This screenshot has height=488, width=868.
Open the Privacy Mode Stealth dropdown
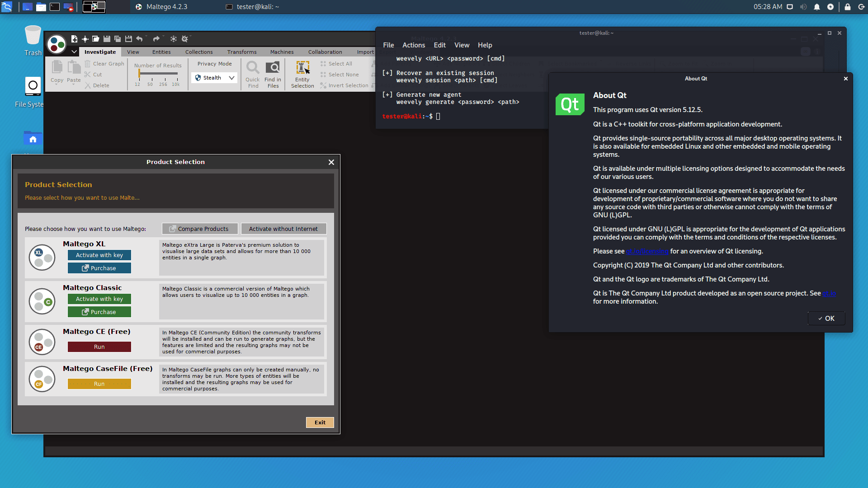[215, 78]
